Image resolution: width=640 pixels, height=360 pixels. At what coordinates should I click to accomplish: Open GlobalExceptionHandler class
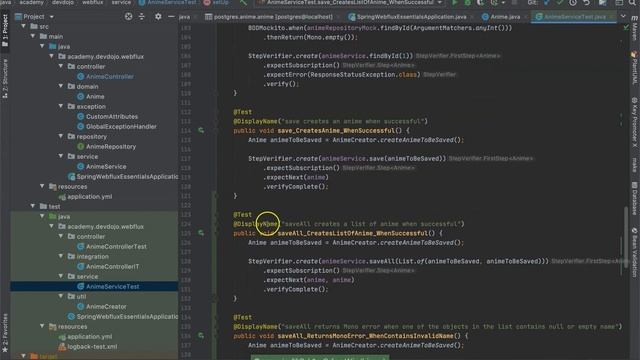click(117, 127)
